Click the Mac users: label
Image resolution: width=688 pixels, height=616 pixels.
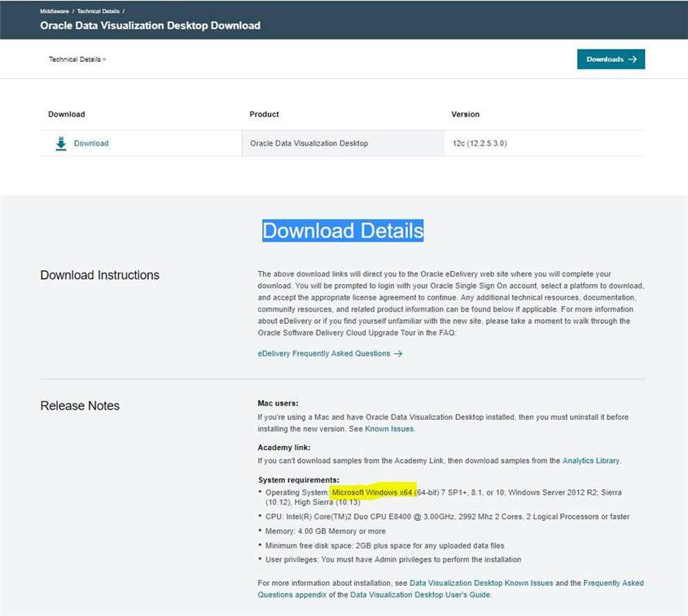pyautogui.click(x=278, y=403)
